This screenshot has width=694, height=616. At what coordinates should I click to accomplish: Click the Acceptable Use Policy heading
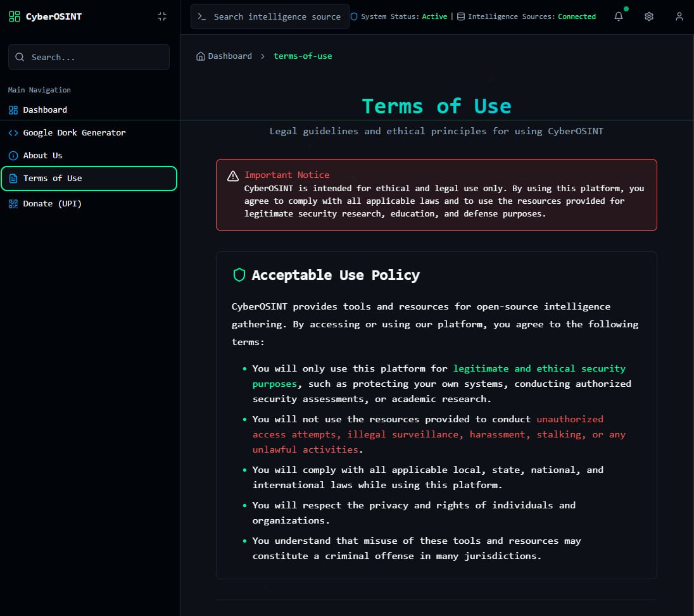pos(336,275)
